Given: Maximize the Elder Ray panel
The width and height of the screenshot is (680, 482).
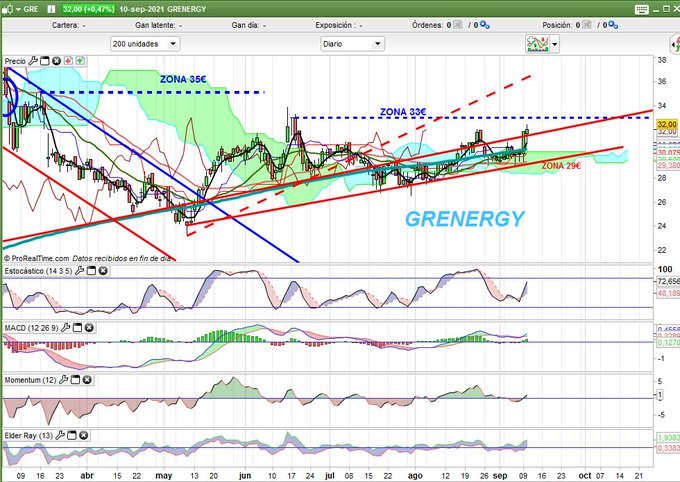Looking at the screenshot, I should 72,435.
